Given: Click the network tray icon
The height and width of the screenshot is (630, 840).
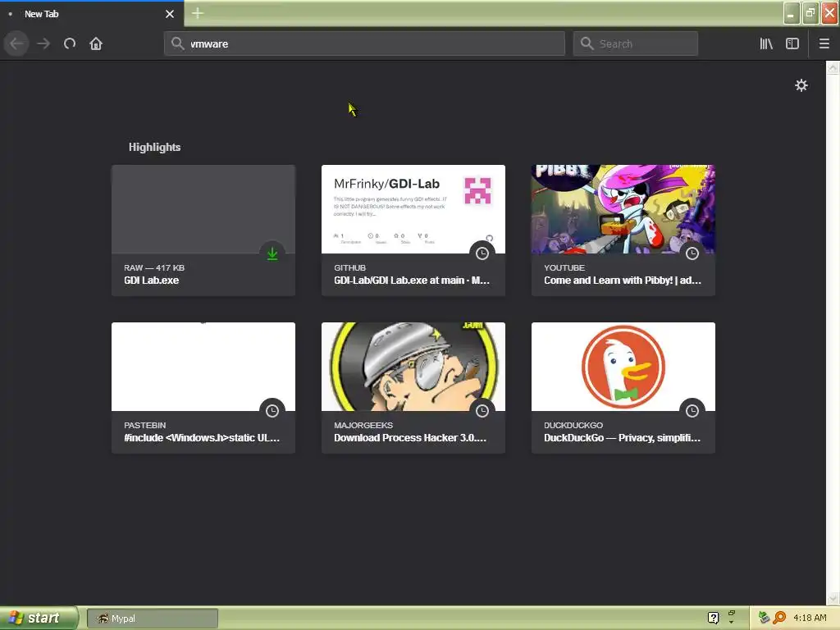Looking at the screenshot, I should point(764,618).
